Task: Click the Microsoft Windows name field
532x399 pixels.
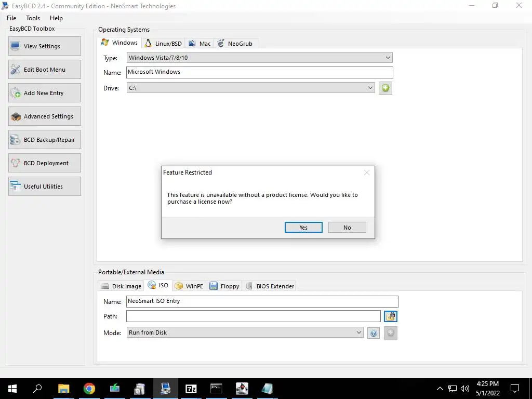Action: click(260, 72)
